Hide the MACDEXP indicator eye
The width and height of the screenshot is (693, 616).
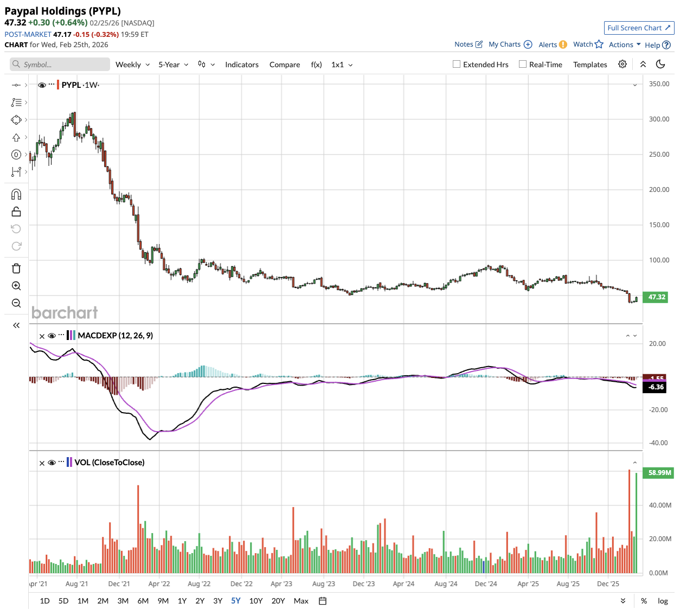(52, 336)
